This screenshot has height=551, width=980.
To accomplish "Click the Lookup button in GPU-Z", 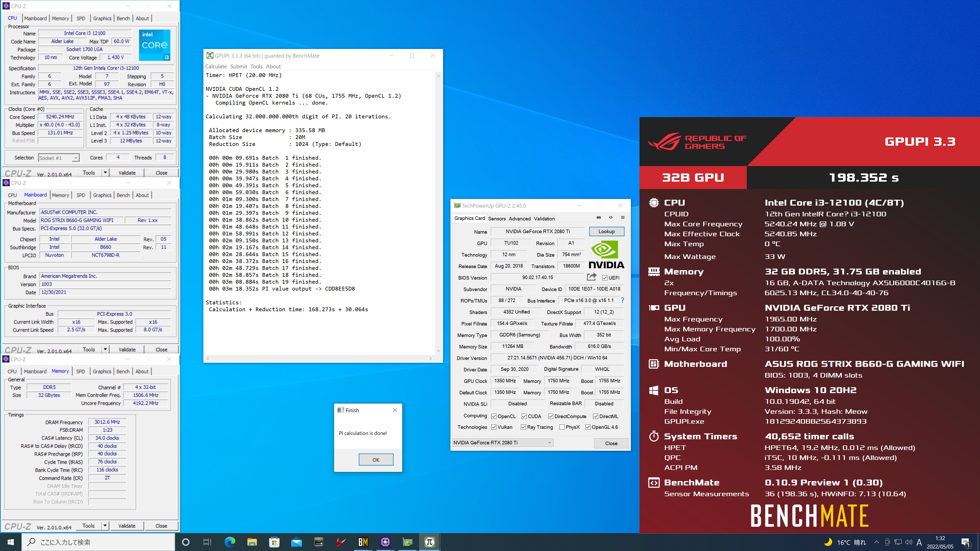I will coord(606,231).
